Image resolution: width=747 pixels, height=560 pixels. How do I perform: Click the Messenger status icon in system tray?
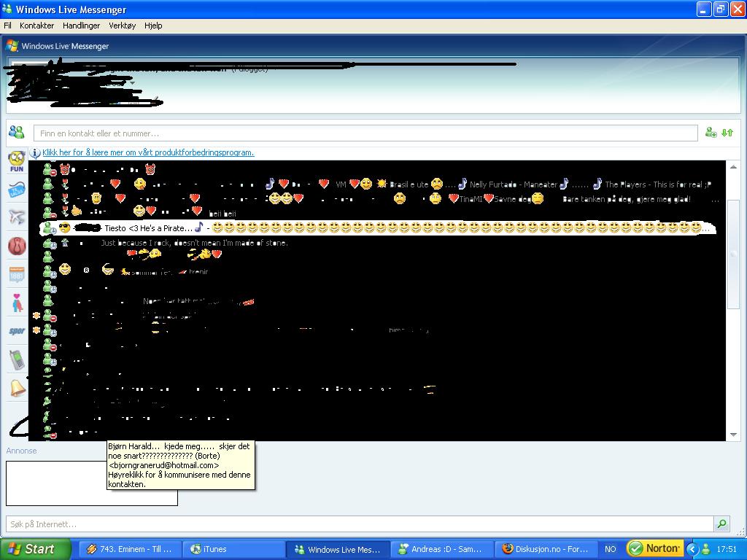click(706, 550)
